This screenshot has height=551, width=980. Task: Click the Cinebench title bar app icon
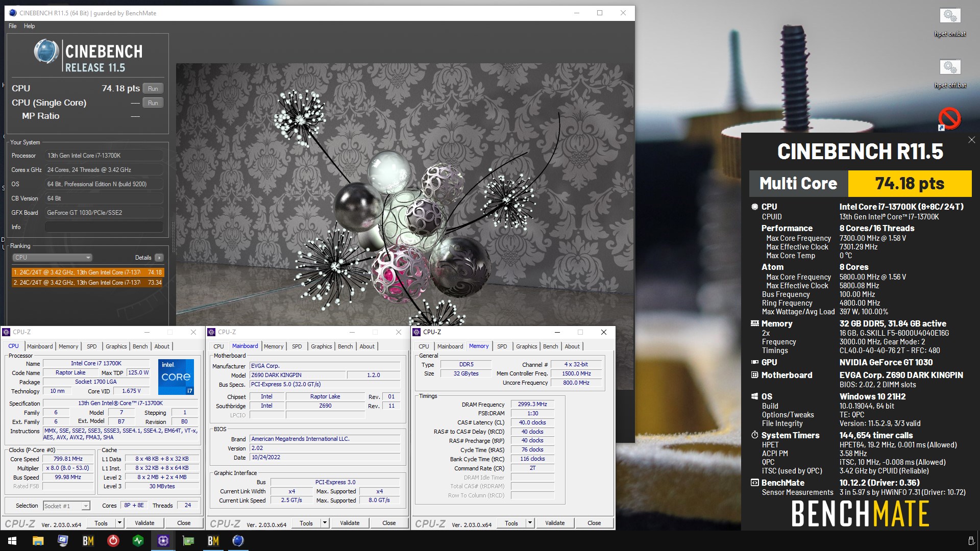tap(13, 13)
